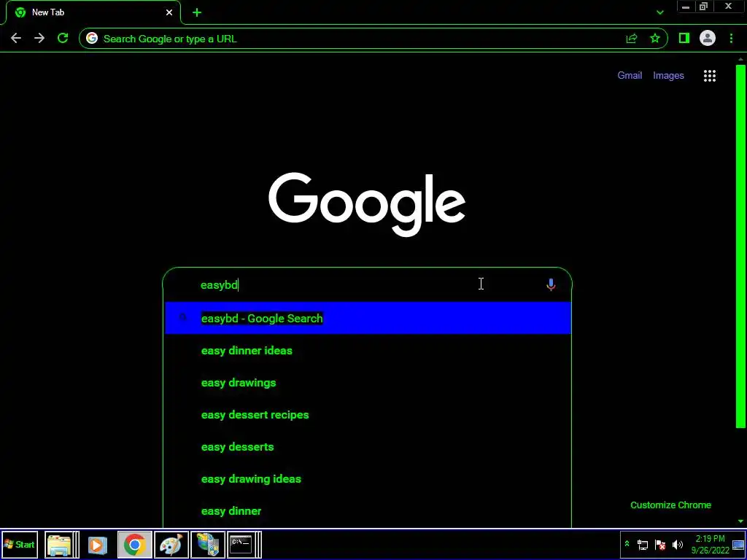Close the New Tab tab
This screenshot has width=747, height=560.
click(x=169, y=12)
